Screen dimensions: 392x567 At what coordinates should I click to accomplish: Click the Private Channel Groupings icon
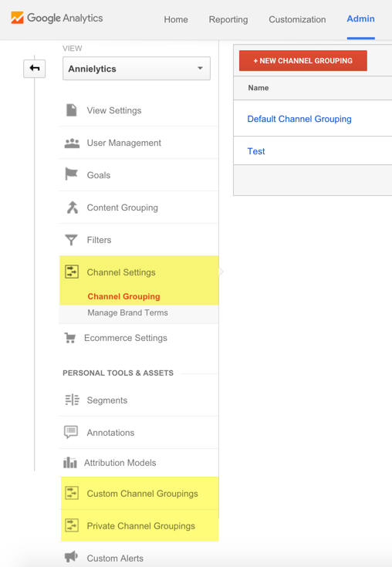click(72, 525)
